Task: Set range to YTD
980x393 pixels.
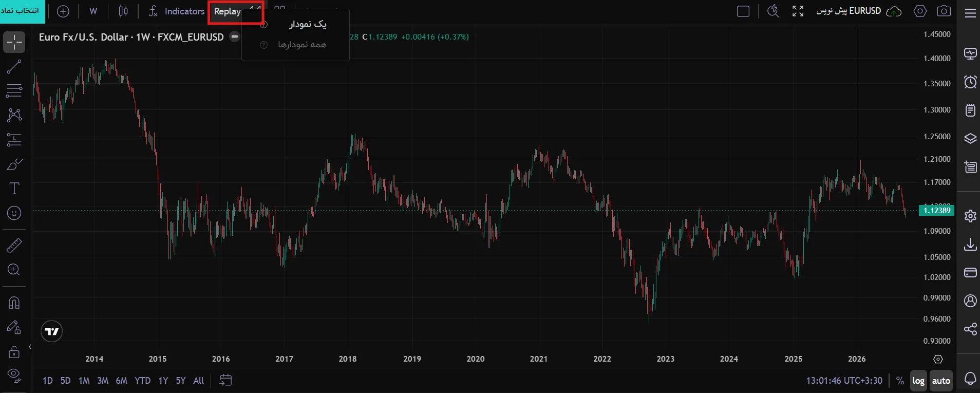Action: (x=143, y=381)
